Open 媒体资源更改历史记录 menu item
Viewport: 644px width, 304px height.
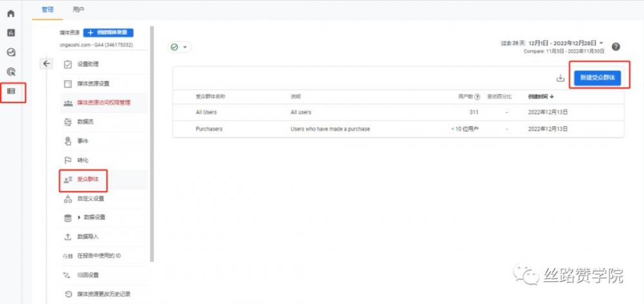pos(104,294)
